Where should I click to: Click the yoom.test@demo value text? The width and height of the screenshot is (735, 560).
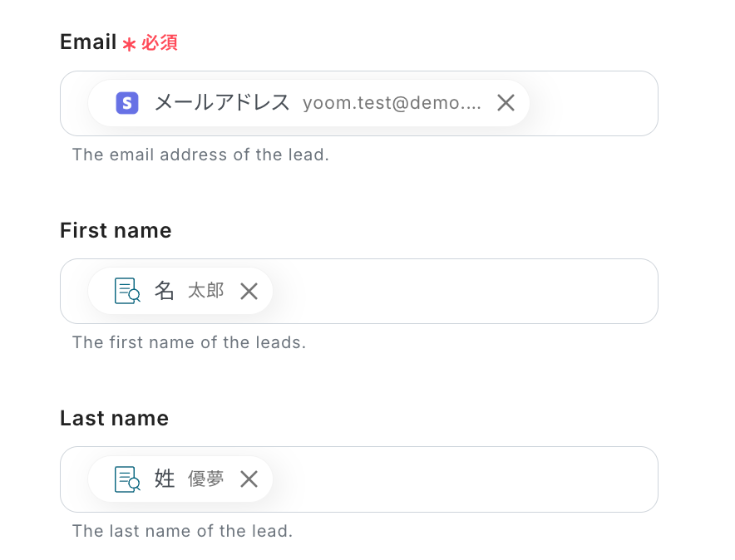tap(392, 103)
